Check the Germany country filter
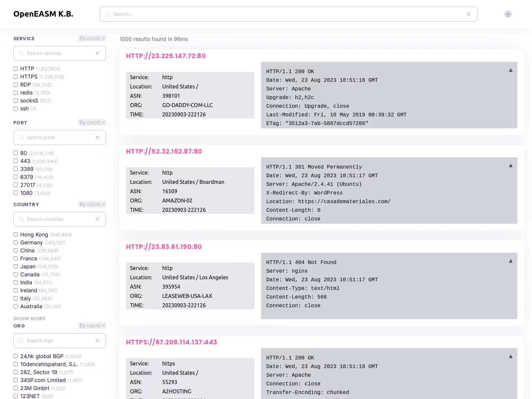Viewport: 532px width, 399px height. point(15,242)
